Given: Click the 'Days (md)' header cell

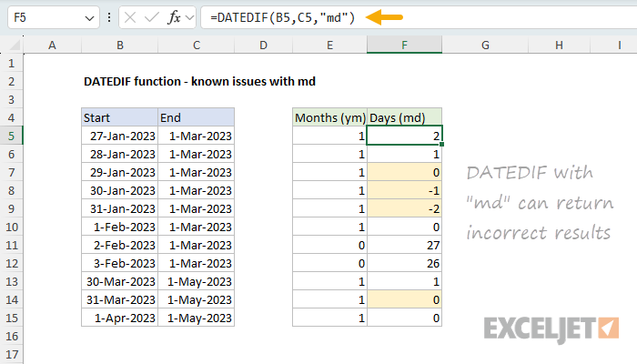Looking at the screenshot, I should coord(404,117).
